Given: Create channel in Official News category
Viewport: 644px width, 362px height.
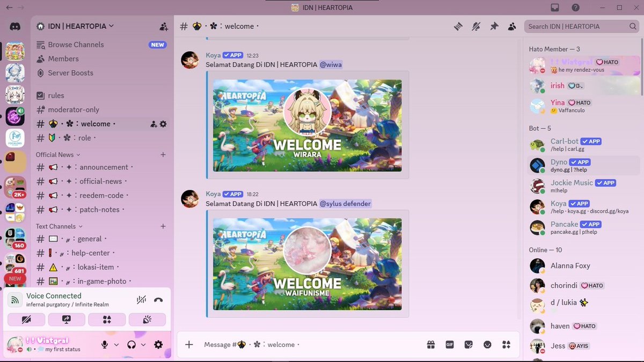Looking at the screenshot, I should (163, 154).
